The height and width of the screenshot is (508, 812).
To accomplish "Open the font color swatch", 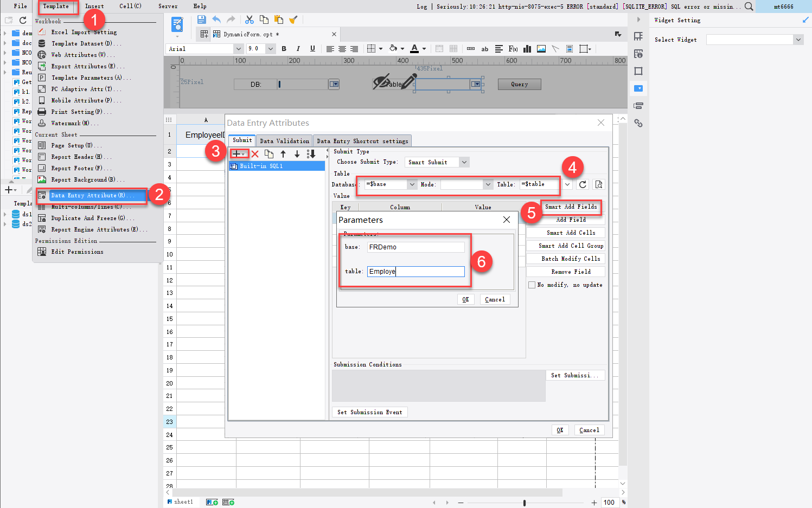I will pyautogui.click(x=415, y=48).
